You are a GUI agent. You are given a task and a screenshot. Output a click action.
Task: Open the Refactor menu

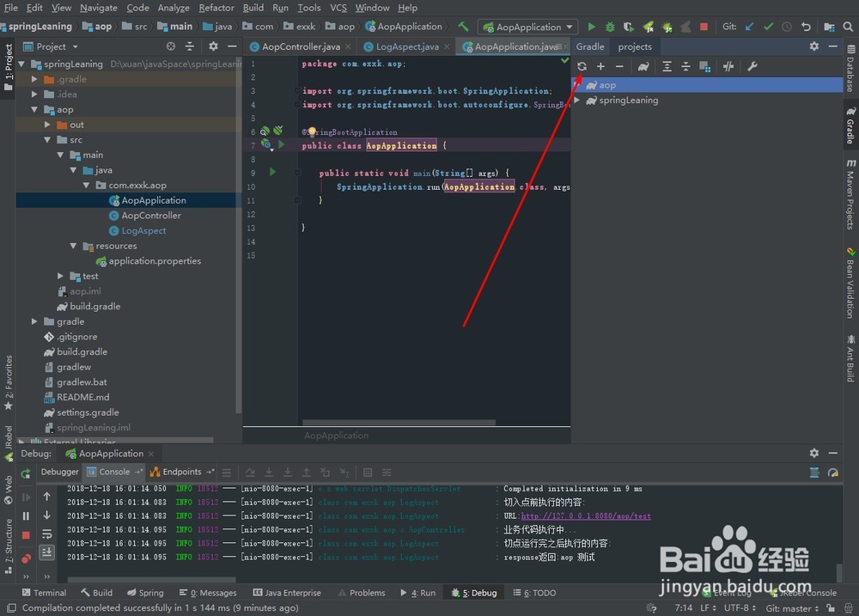point(216,8)
